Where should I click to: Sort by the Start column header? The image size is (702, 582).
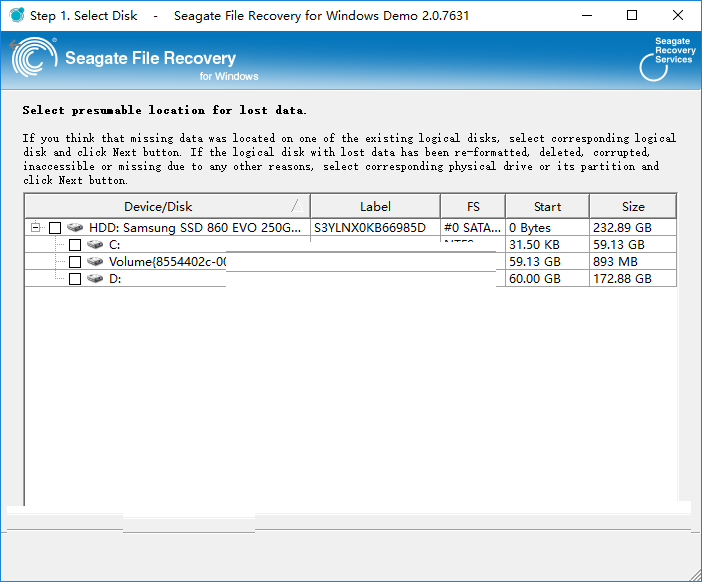547,206
